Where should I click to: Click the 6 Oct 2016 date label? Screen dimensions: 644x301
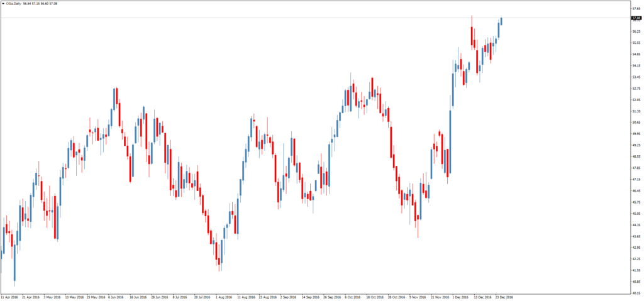(353, 297)
